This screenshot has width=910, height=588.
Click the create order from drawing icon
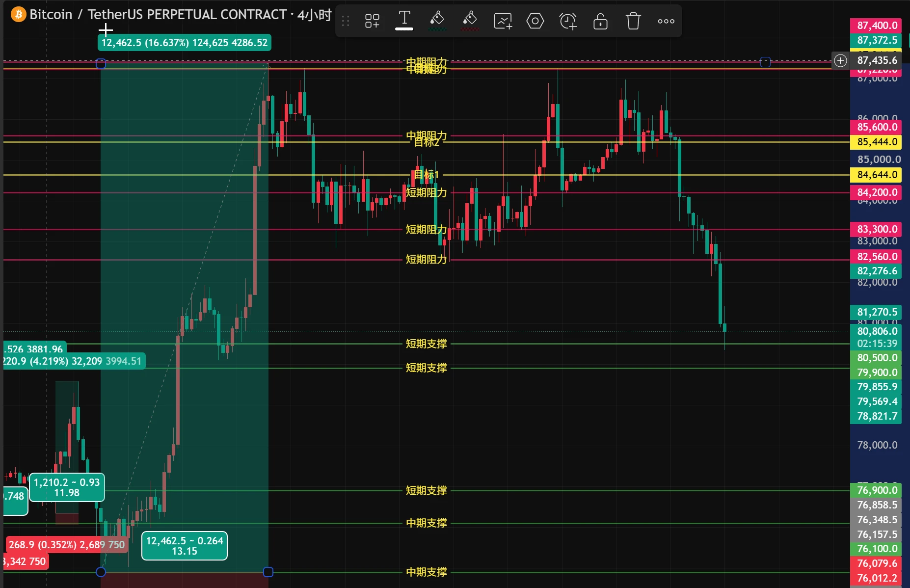point(503,21)
